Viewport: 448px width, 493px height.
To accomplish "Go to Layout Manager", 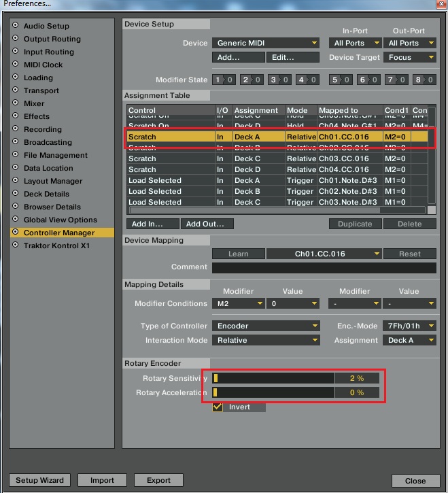I will coord(53,180).
